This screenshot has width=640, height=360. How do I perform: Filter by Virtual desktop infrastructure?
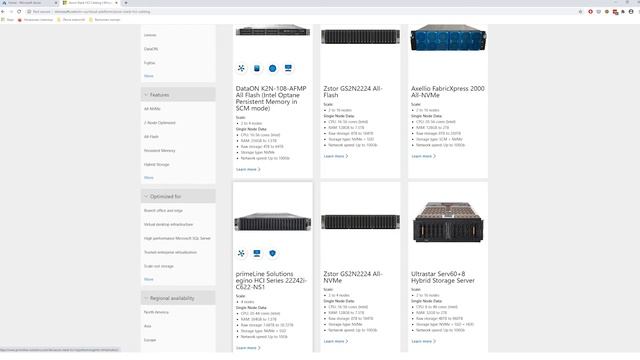click(168, 224)
